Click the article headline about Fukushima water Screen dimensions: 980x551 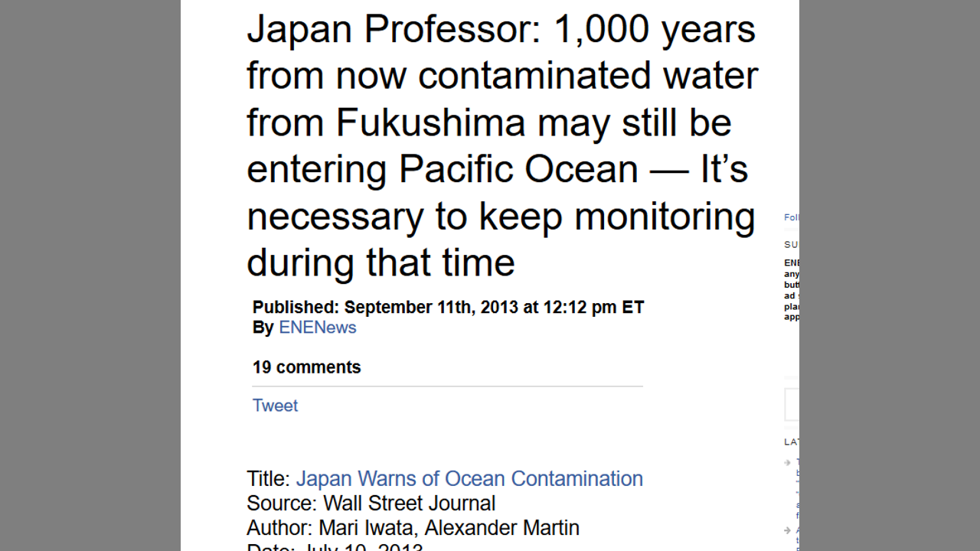[501, 145]
